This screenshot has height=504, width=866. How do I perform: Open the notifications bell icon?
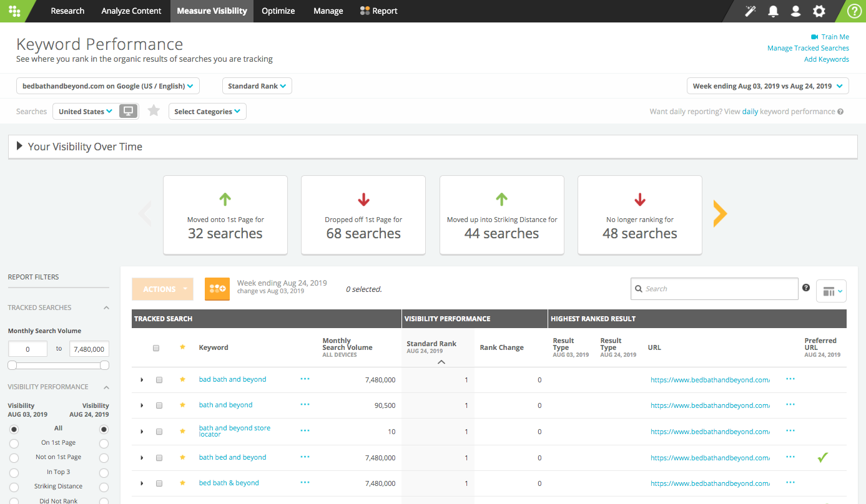tap(773, 11)
